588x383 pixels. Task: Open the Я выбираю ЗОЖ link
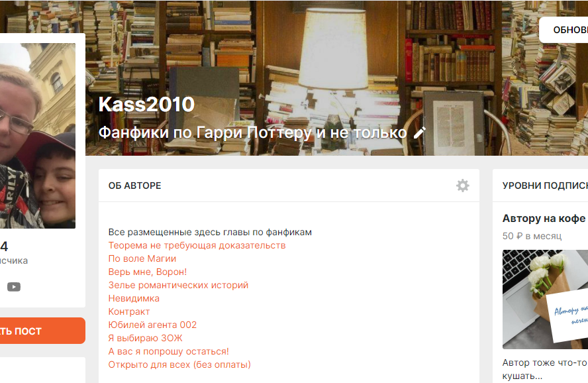[x=146, y=338]
